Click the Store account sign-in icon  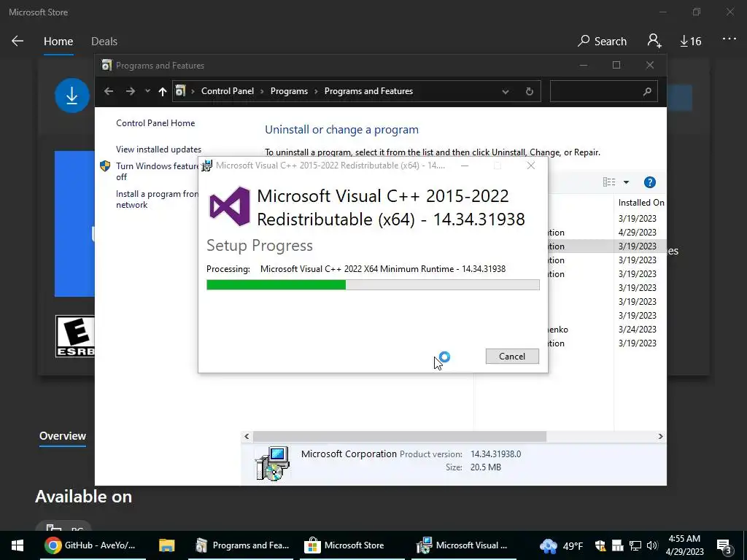point(654,41)
